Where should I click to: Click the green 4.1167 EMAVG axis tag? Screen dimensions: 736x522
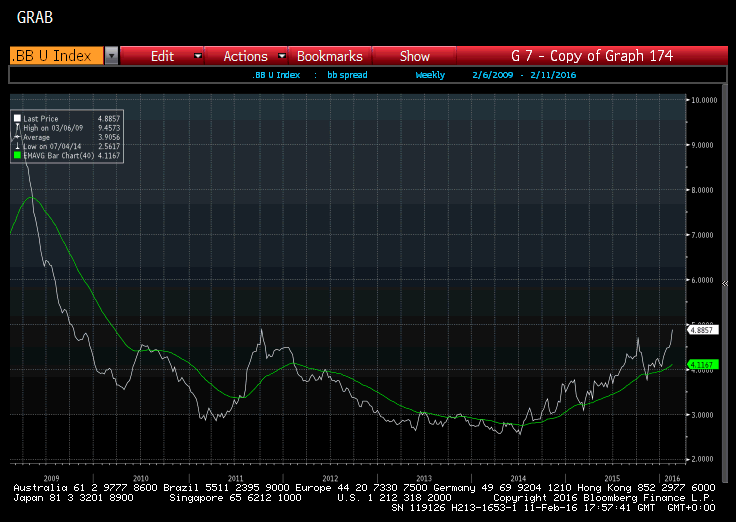pyautogui.click(x=700, y=366)
